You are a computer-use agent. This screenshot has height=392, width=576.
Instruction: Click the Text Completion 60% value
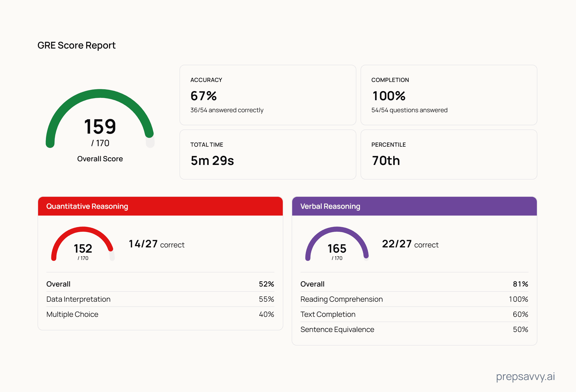tap(521, 314)
